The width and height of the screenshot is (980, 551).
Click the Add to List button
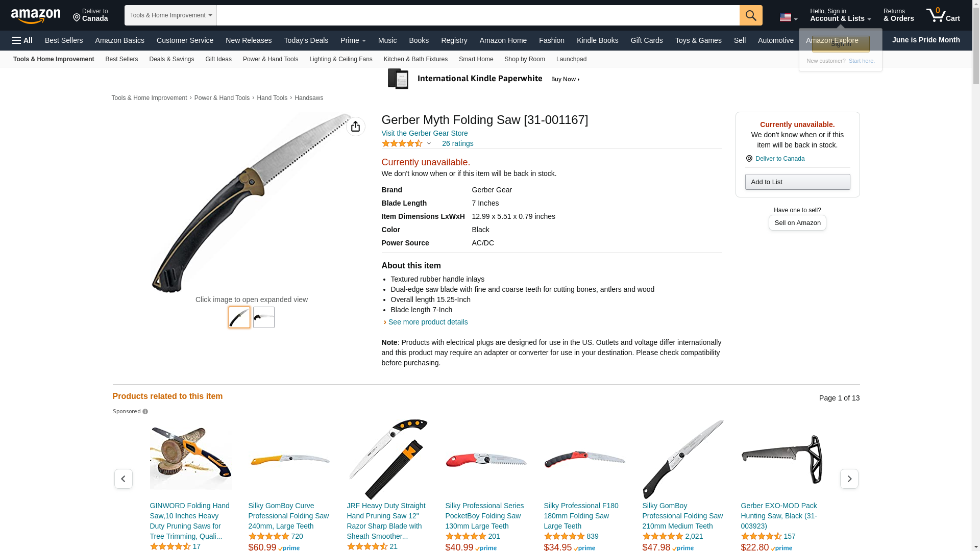[797, 182]
